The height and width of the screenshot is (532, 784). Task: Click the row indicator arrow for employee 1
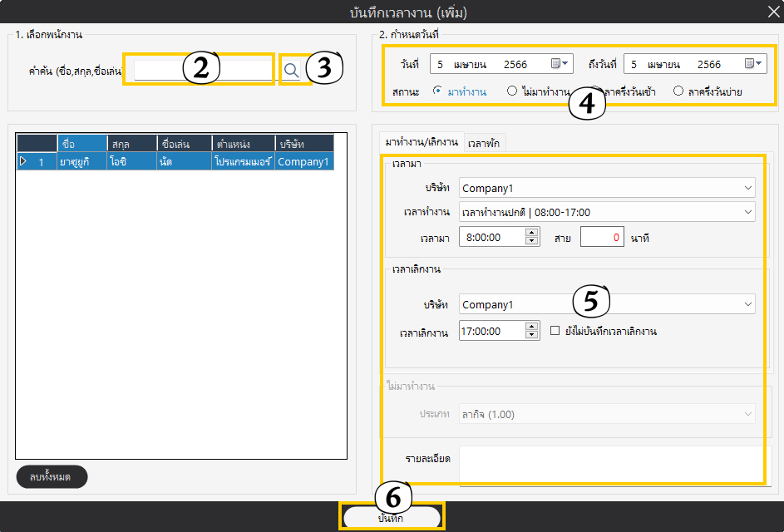tap(23, 162)
